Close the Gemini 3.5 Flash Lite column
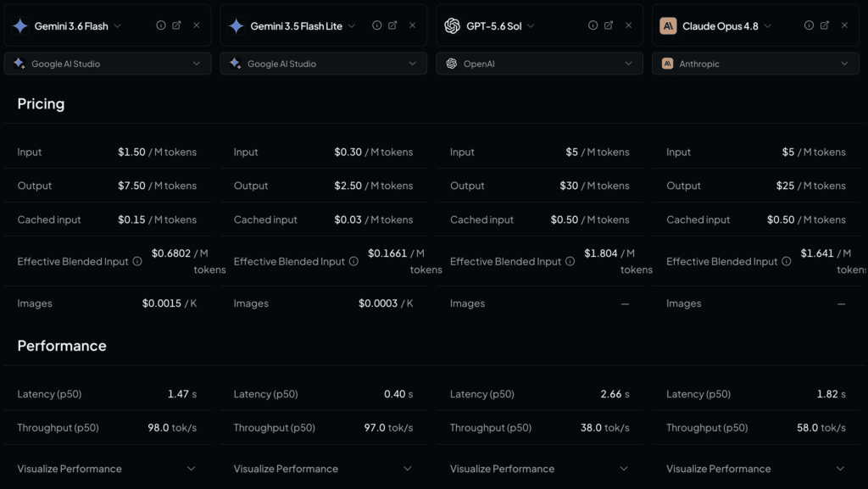This screenshot has height=489, width=868. [x=413, y=25]
